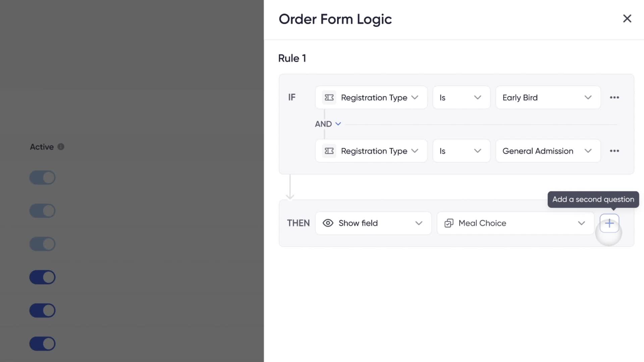
Task: Open the second Is operator dropdown
Action: 461,151
